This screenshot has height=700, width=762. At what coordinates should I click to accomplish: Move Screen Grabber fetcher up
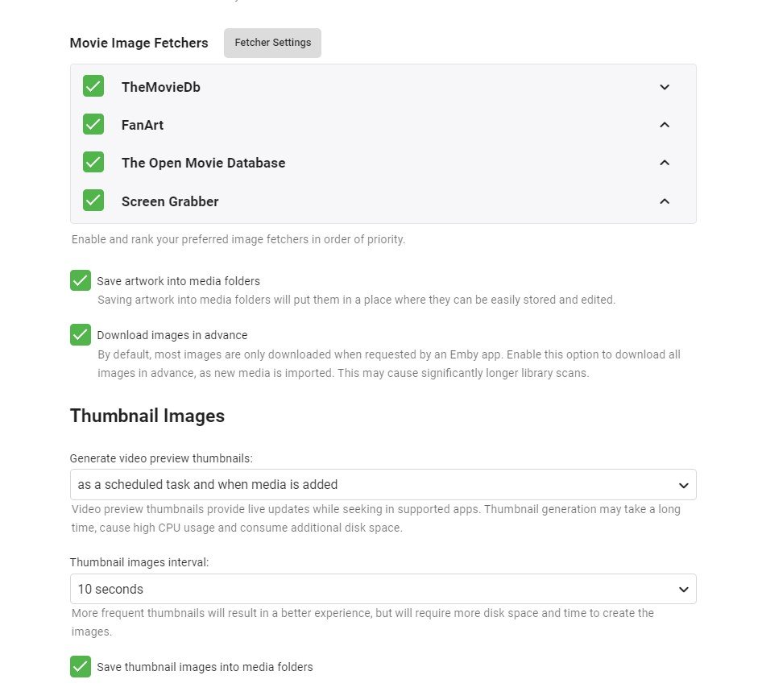click(x=665, y=201)
